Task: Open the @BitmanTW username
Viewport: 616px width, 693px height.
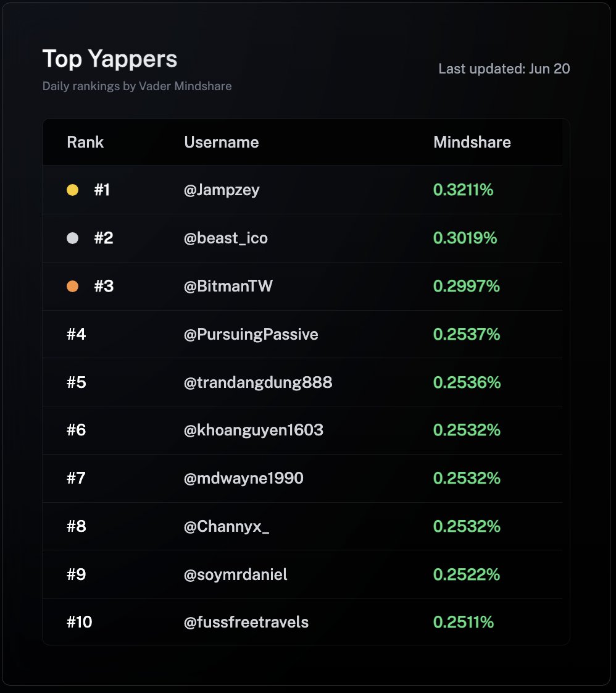Action: 228,287
